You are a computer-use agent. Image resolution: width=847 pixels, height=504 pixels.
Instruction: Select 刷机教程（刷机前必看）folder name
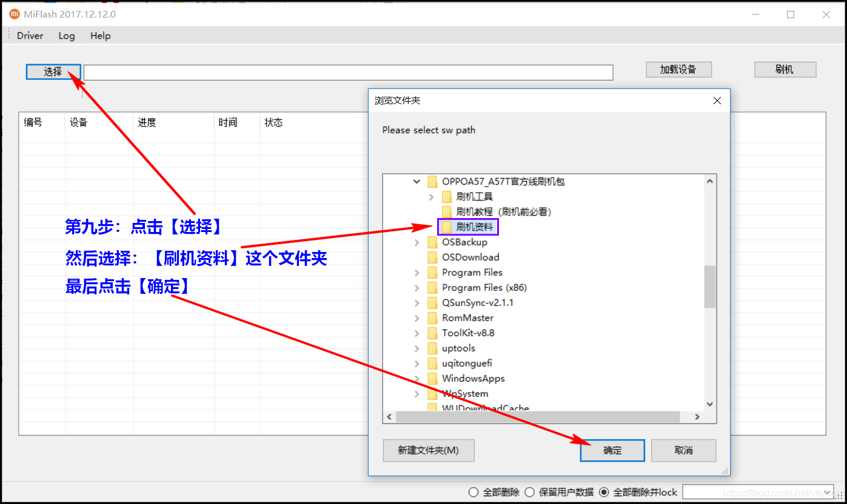tap(504, 211)
